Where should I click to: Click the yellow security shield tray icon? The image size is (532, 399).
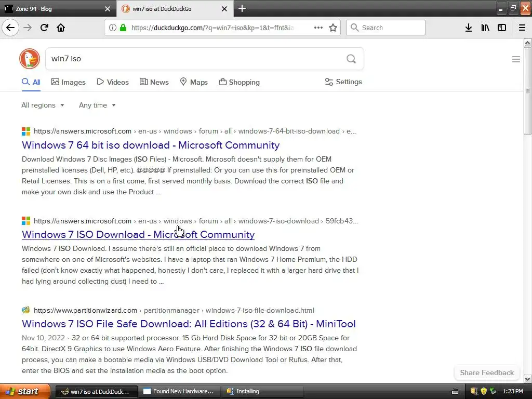pos(484,391)
